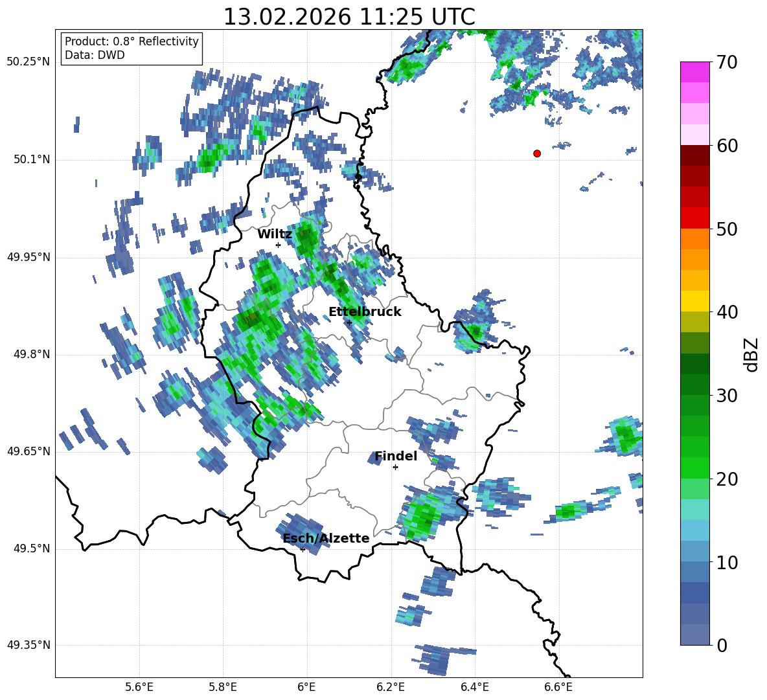Click the 70 tick on colorbar
Screen dimensions: 767x700
727,62
